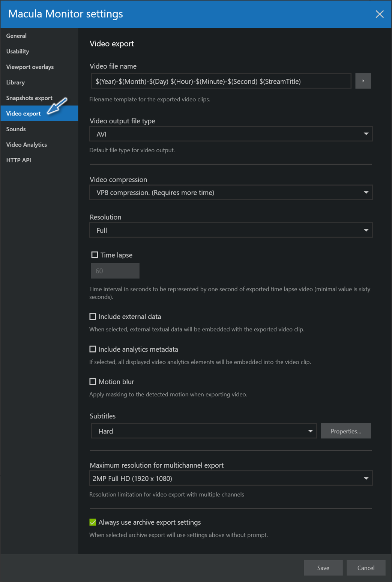The image size is (392, 582).
Task: Select Video export sidebar item
Action: click(39, 113)
